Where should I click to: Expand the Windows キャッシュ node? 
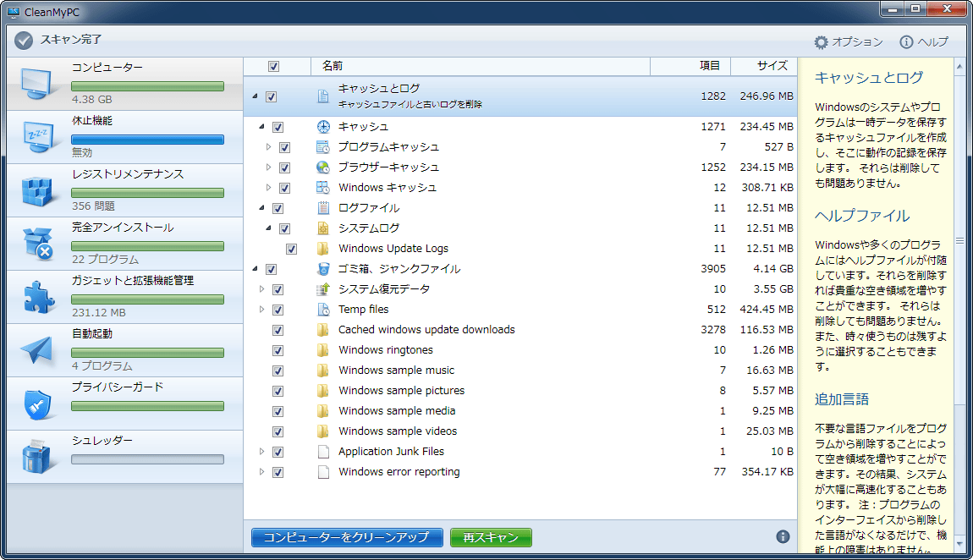[x=269, y=187]
